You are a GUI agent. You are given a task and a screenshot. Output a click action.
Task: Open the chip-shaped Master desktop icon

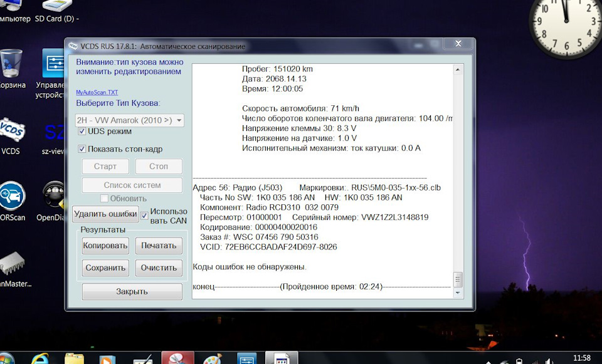tap(13, 264)
